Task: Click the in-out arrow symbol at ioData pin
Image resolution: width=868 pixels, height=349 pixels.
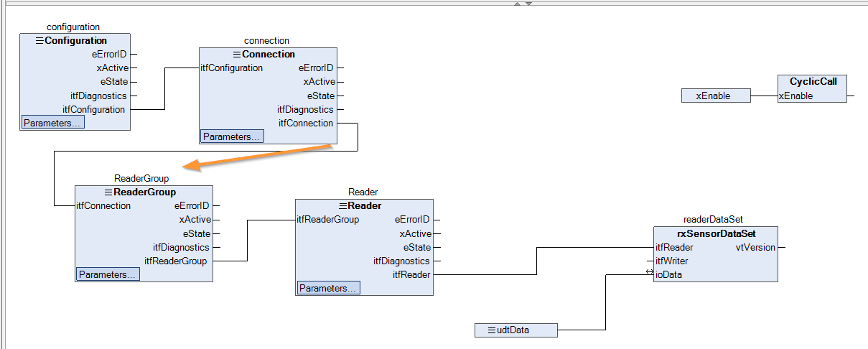Action: tap(649, 272)
